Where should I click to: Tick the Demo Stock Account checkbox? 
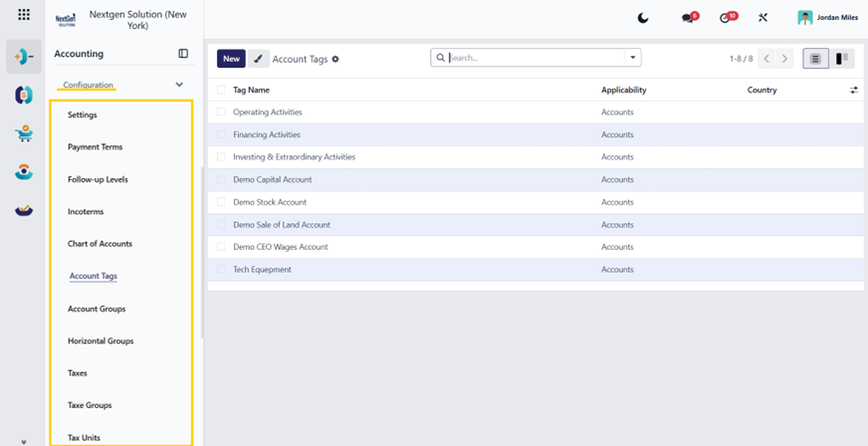(221, 202)
